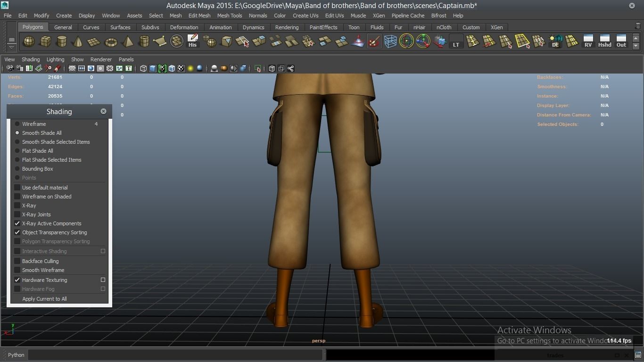Open the Create UVs menu
Screen dimensions: 644x362
(305, 16)
